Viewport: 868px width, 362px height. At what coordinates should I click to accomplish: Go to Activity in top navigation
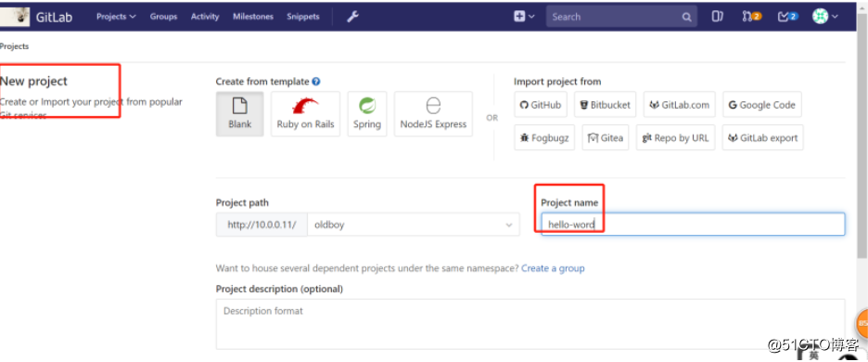coord(205,17)
